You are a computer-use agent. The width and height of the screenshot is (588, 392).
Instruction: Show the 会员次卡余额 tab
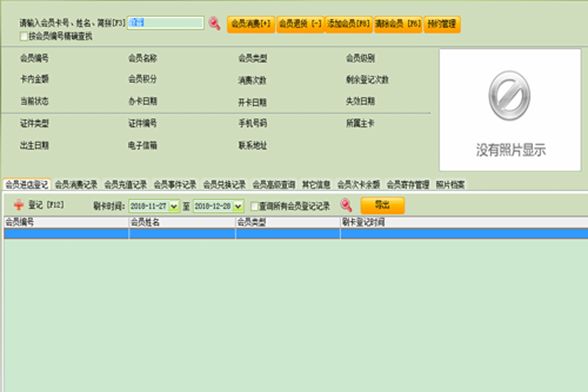(359, 185)
